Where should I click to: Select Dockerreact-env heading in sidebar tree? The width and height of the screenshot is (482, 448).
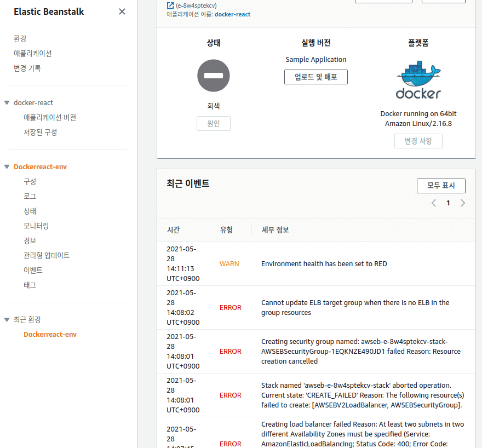click(x=40, y=167)
